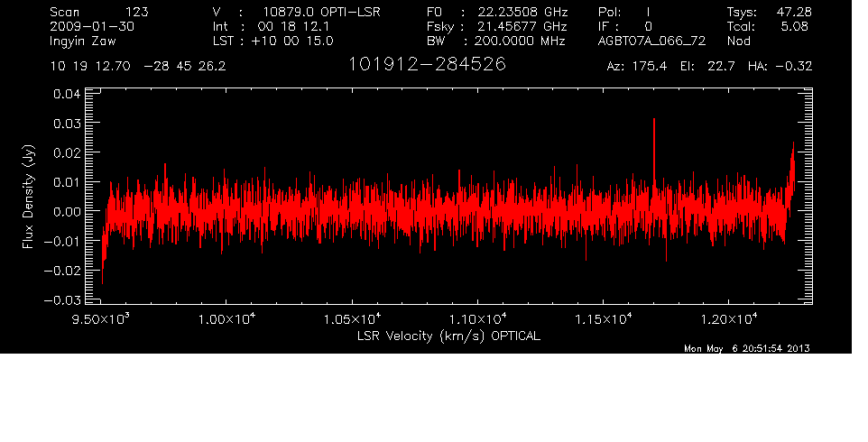Click the LST value +10 00 15.0
The width and height of the screenshot is (868, 442).
[x=292, y=41]
